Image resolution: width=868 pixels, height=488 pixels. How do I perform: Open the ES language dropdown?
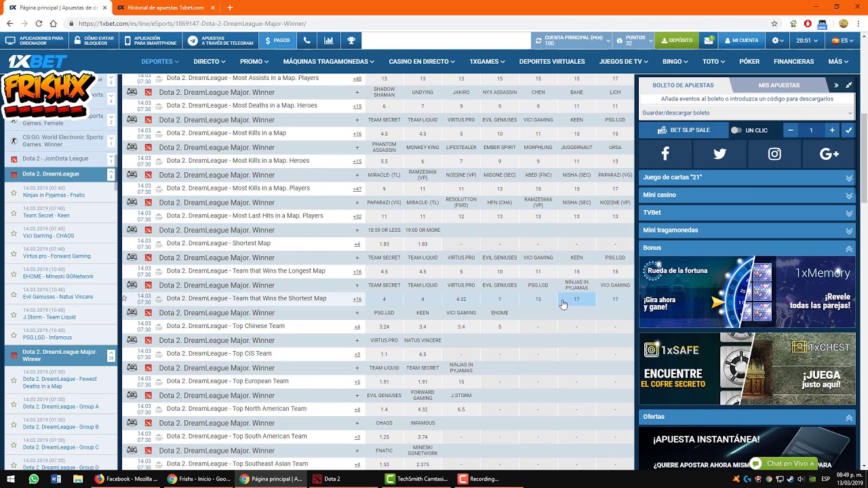pyautogui.click(x=843, y=41)
